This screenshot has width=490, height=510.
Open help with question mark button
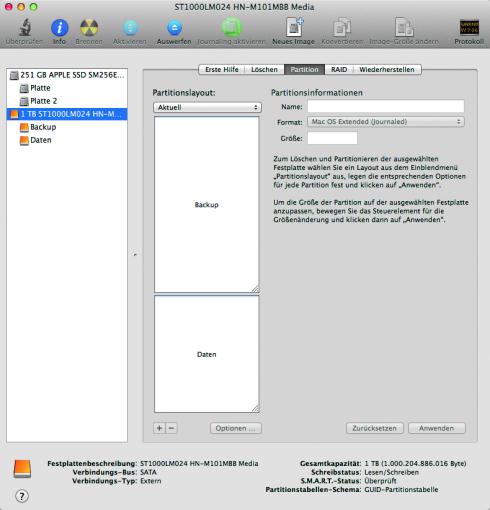22,496
